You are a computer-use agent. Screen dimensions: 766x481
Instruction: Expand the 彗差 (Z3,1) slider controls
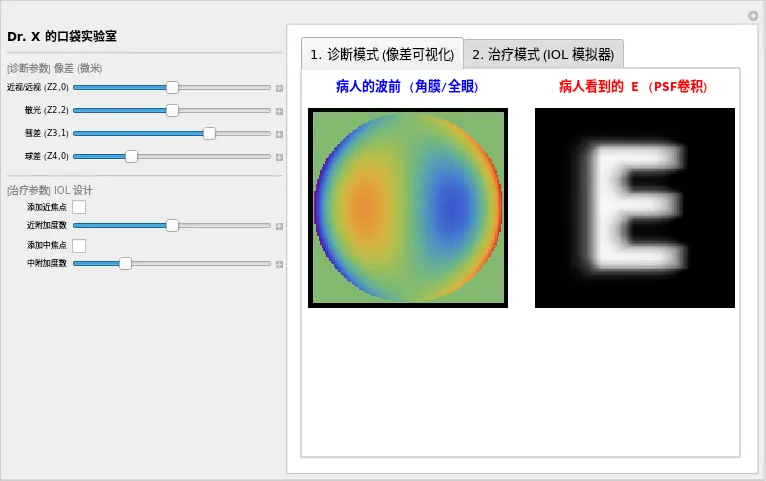[279, 134]
